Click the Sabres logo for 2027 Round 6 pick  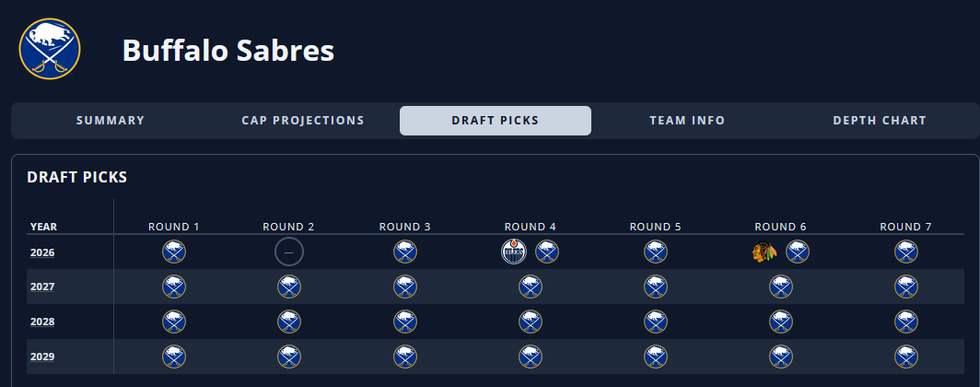[781, 287]
